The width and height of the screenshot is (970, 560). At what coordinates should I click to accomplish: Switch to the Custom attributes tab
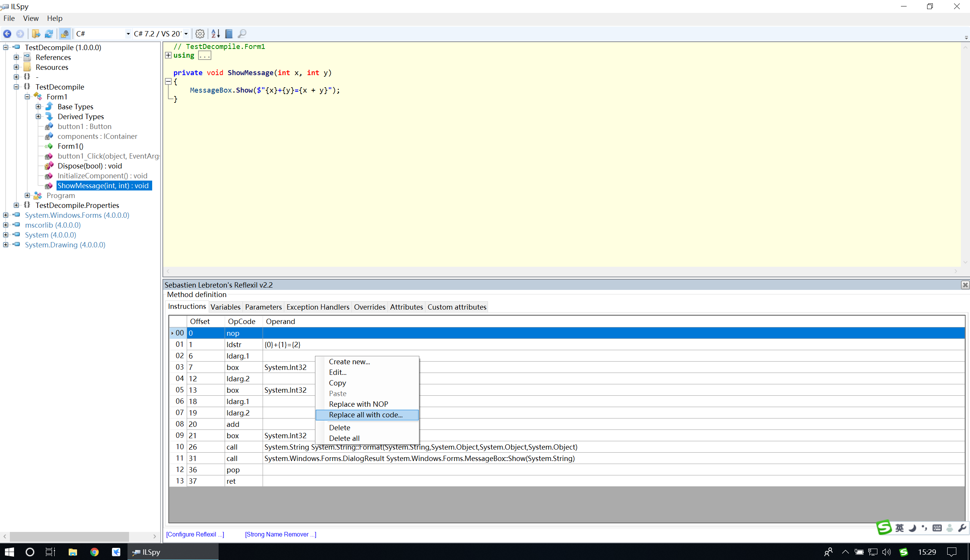pos(457,307)
